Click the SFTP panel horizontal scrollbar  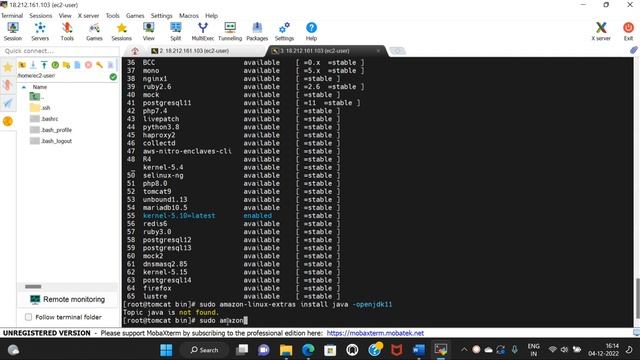coord(33,287)
